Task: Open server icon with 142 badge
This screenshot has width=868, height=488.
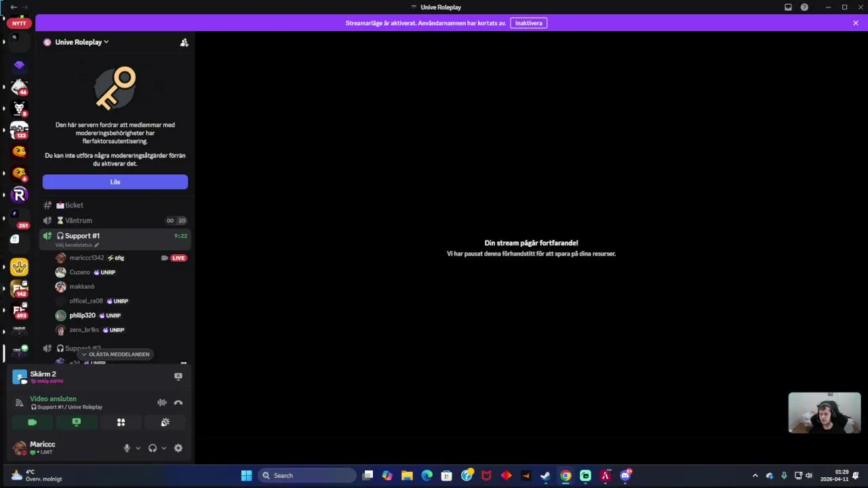Action: tap(19, 289)
